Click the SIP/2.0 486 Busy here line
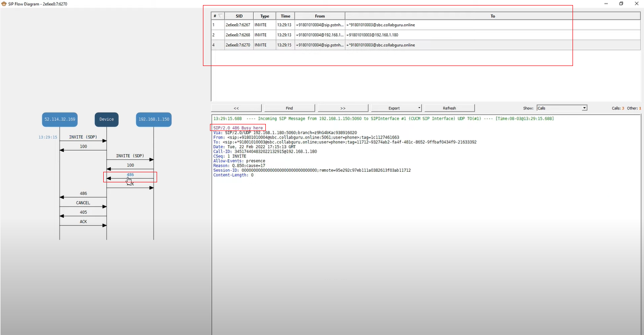The image size is (644, 335). pyautogui.click(x=238, y=128)
